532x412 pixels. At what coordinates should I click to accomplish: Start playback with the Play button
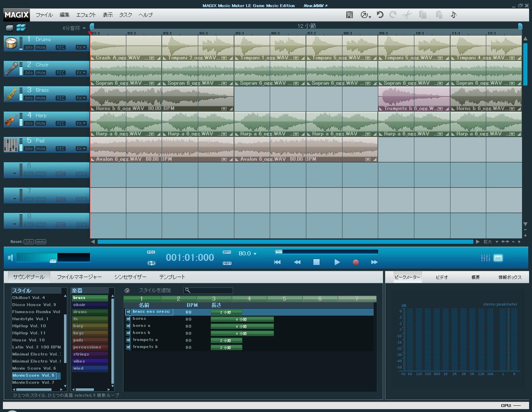point(337,262)
